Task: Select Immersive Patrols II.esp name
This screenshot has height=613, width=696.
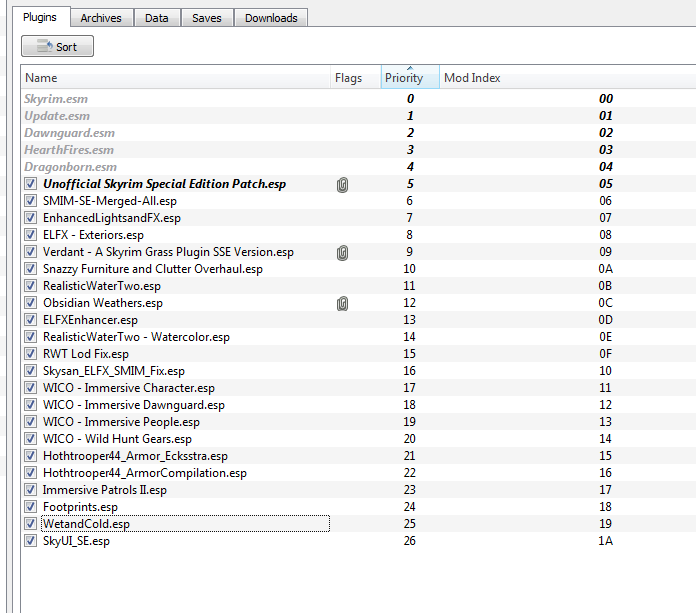Action: [105, 490]
